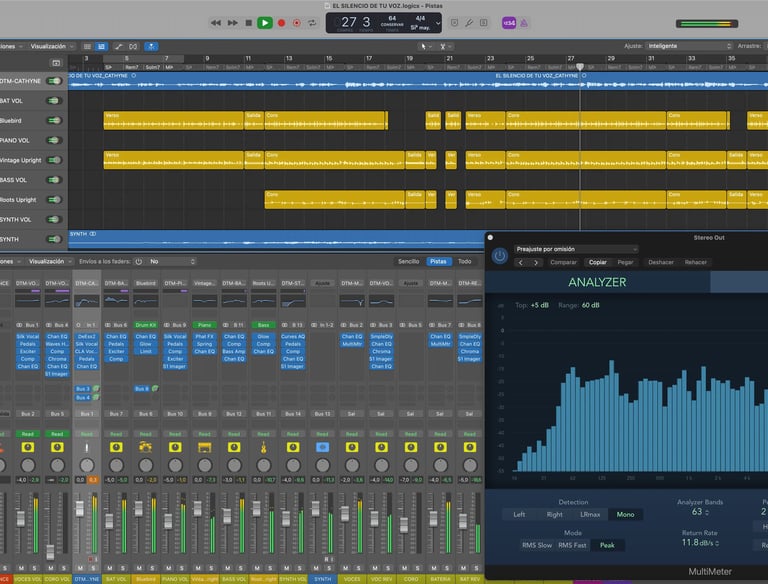Click the Record button in transport
This screenshot has width=768, height=584.
click(281, 22)
